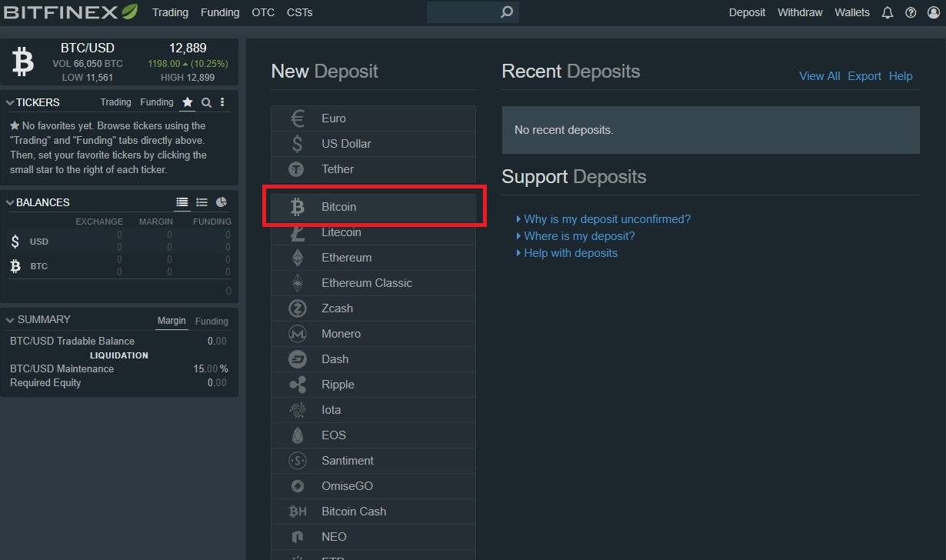Open the OTC menu
This screenshot has width=946, height=560.
(x=263, y=12)
